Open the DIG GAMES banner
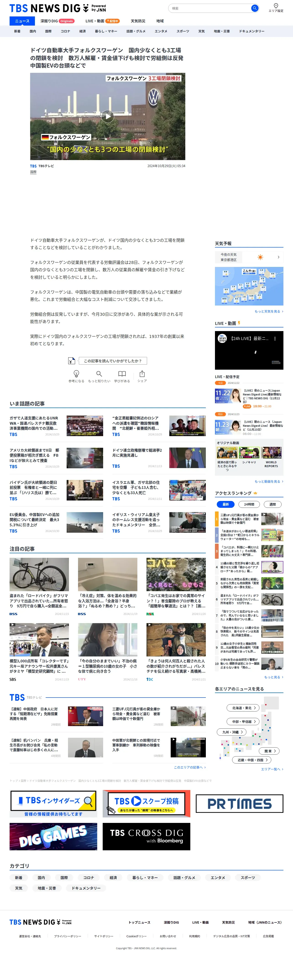 [53, 837]
